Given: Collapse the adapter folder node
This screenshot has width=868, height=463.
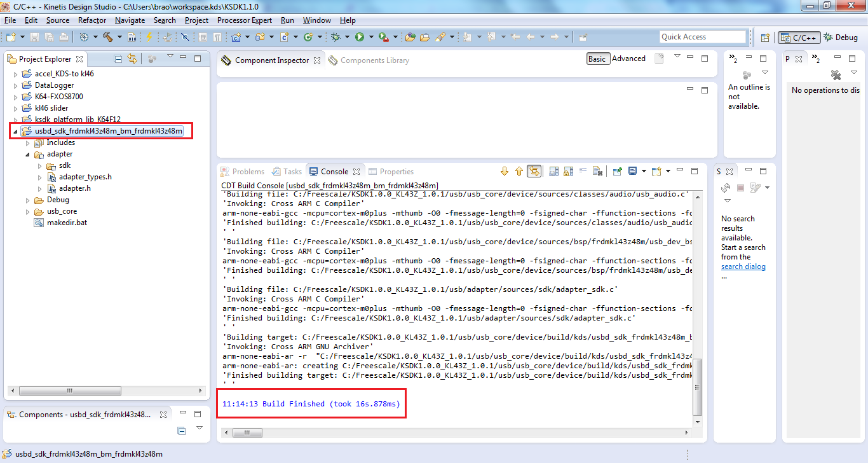Looking at the screenshot, I should 27,154.
